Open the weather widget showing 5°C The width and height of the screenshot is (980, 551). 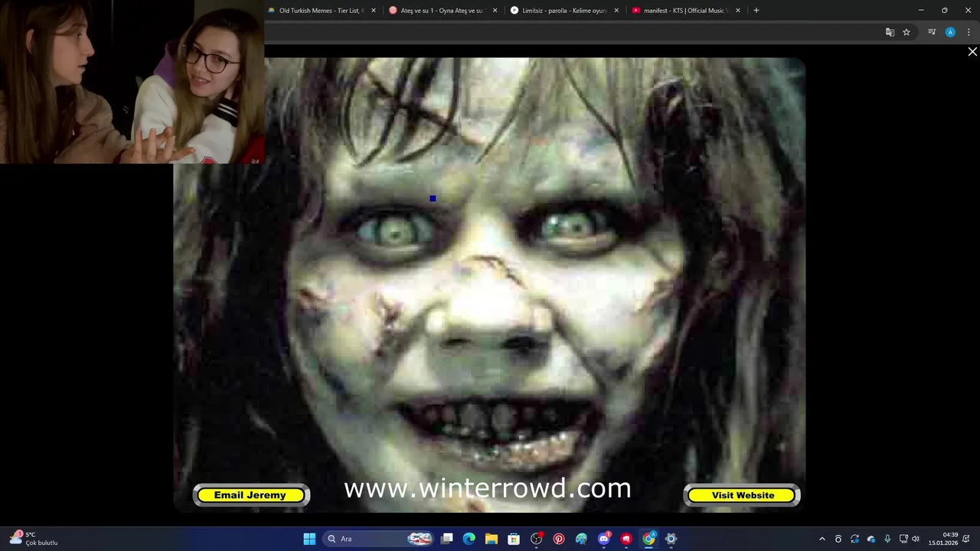(x=34, y=539)
